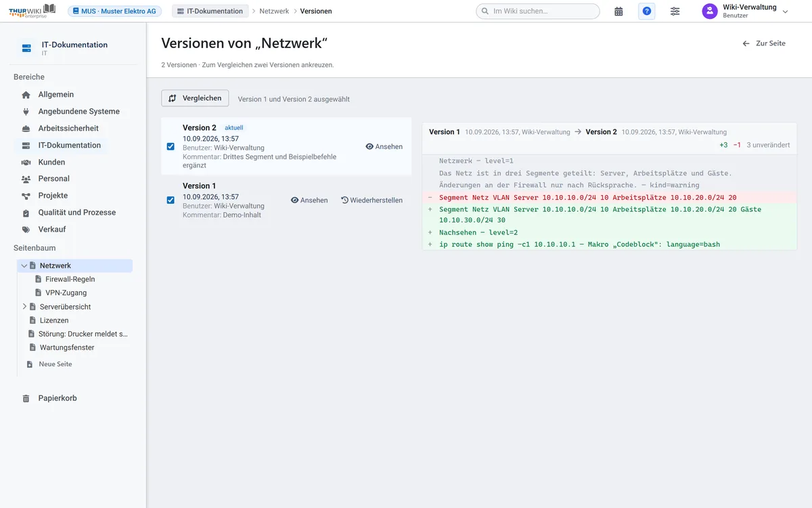
Task: Click the 'aktuell' badge on Version 2
Action: (x=233, y=127)
